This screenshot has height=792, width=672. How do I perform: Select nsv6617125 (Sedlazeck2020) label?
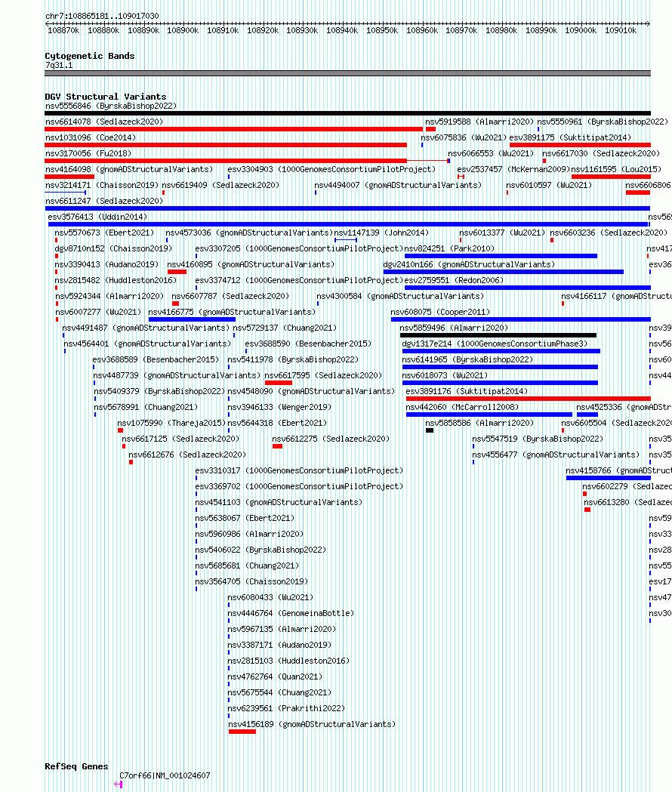pyautogui.click(x=180, y=439)
